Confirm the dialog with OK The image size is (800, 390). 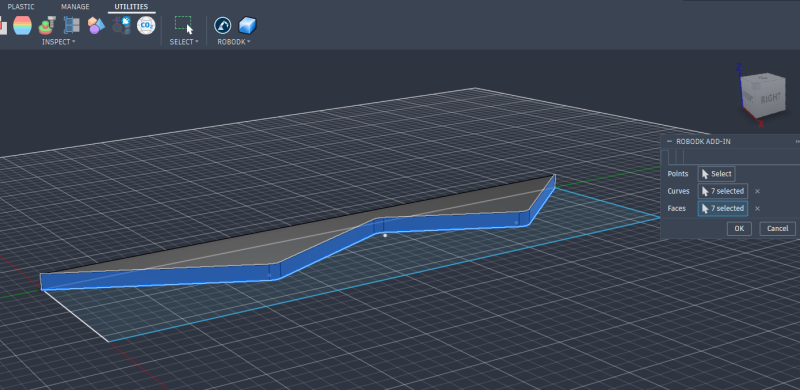point(739,228)
